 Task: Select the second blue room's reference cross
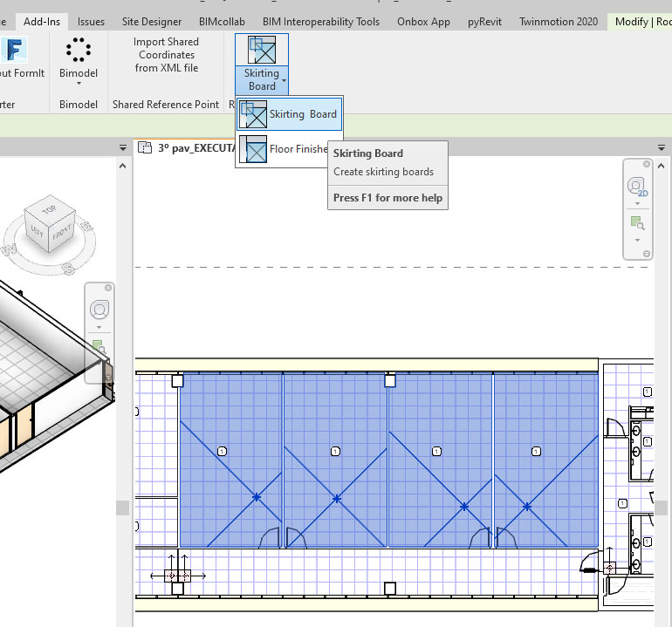[337, 499]
